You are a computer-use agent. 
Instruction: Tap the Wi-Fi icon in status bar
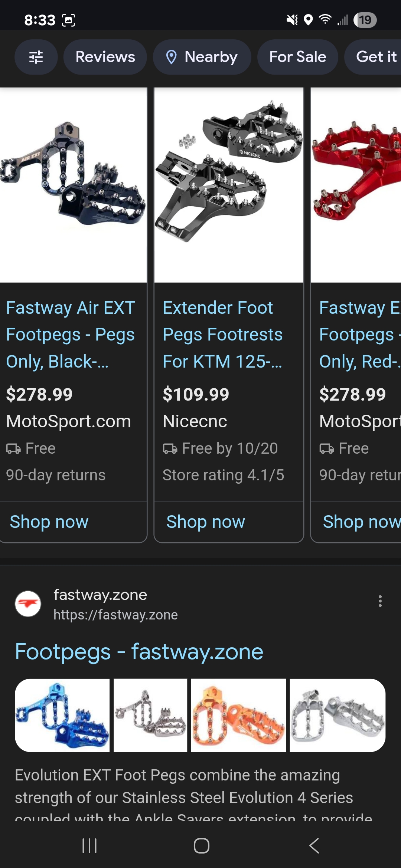tap(325, 20)
